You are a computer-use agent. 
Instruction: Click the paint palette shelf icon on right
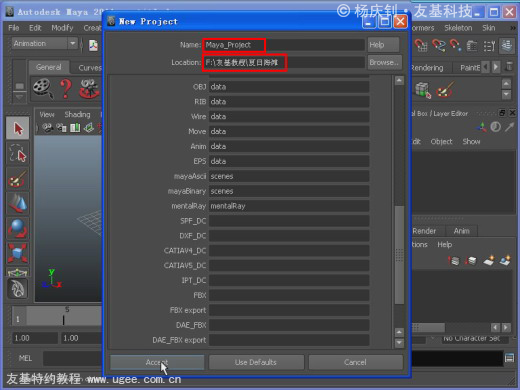tap(445, 89)
